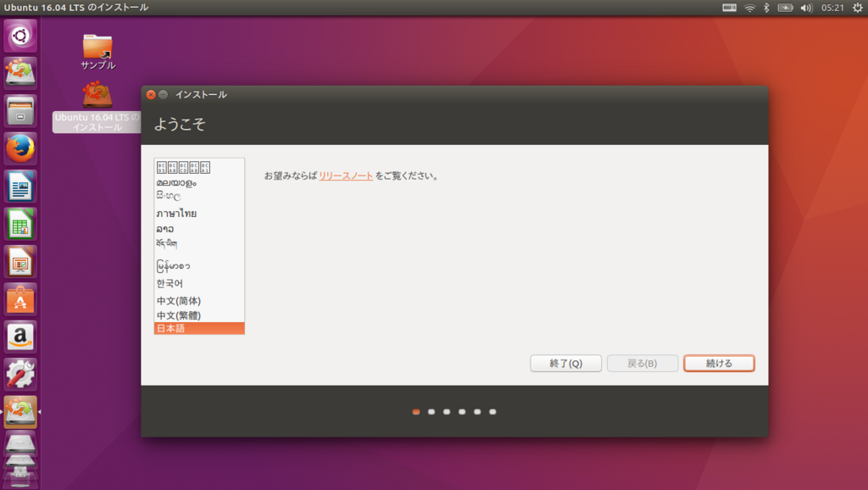Select 日本語 in the language list
Screen dimensions: 868x490
[x=199, y=328]
